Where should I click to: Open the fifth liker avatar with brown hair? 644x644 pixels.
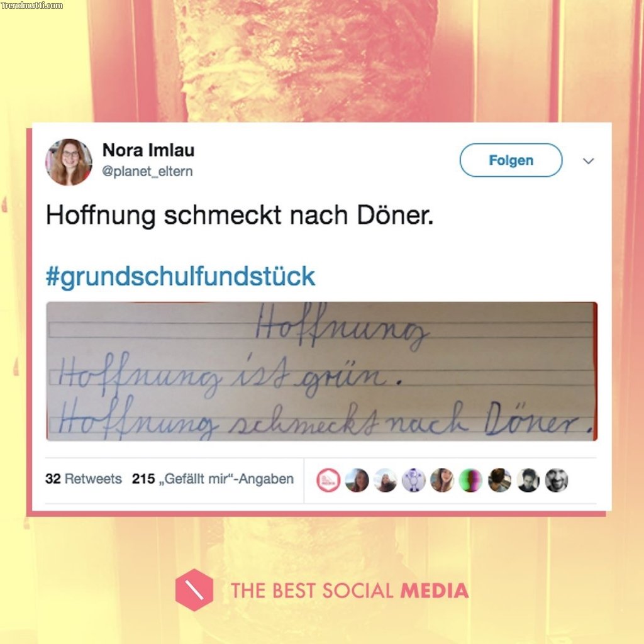(442, 480)
